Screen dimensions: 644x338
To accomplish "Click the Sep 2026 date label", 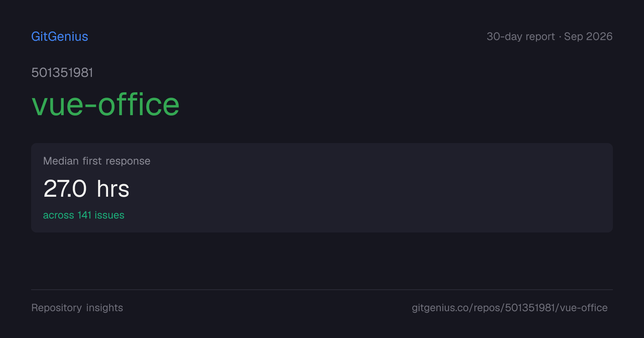I will pos(588,36).
